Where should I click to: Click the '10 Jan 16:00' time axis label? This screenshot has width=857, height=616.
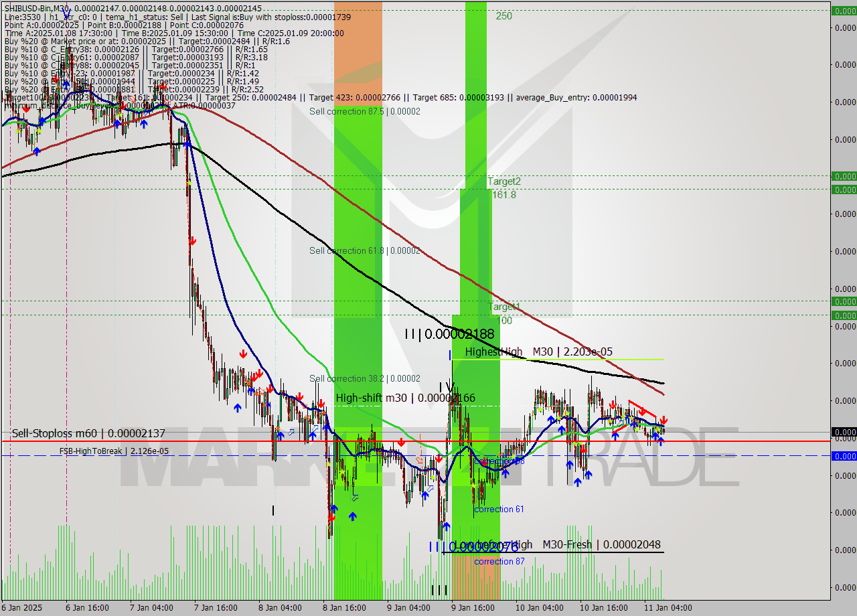(603, 608)
